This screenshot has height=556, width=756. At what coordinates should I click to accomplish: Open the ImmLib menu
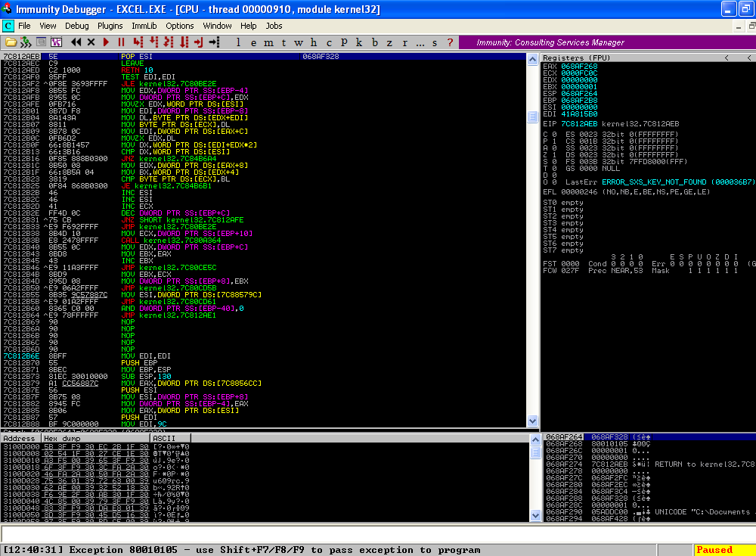pyautogui.click(x=144, y=26)
